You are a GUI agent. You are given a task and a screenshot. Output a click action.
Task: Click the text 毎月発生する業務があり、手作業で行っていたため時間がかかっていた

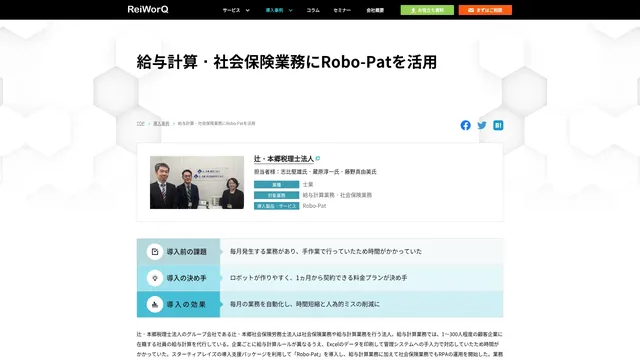pyautogui.click(x=326, y=251)
